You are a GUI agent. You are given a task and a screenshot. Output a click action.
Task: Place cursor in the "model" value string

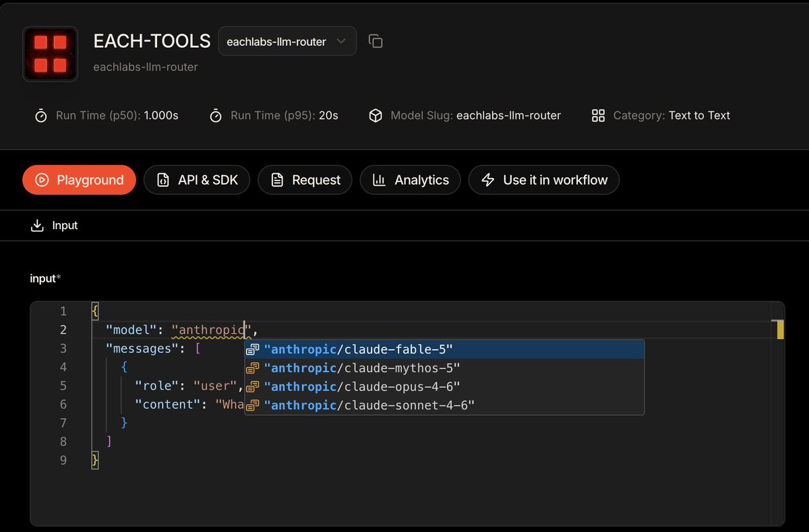[212, 330]
